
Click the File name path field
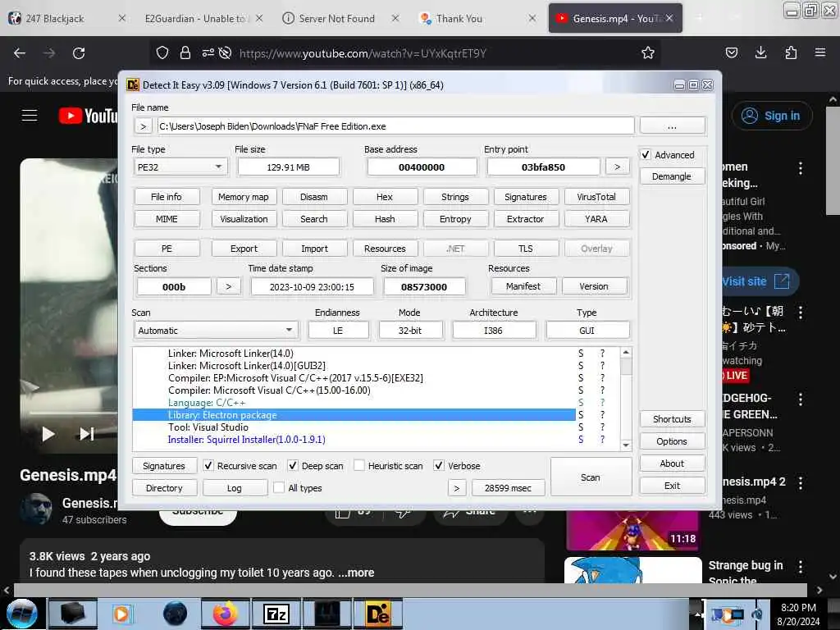pos(395,126)
